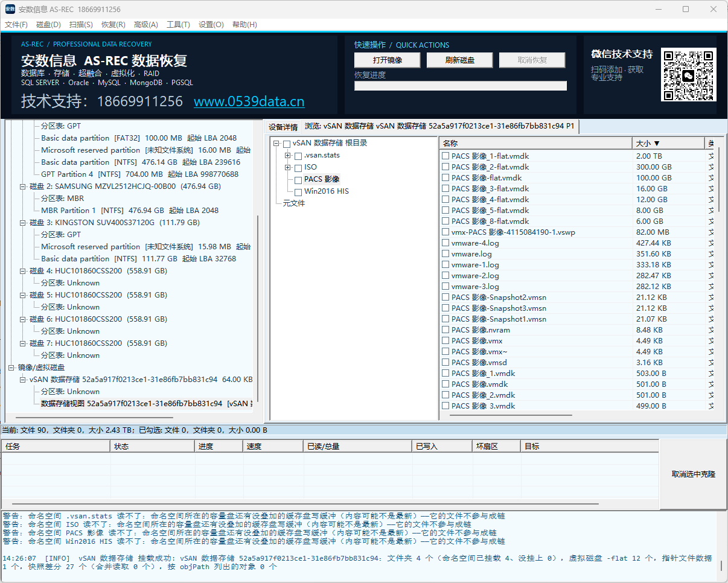Viewport: 728px width, 583px height.
Task: Switch to the 浏览: vSAN 数据存储 tab
Action: tap(440, 126)
